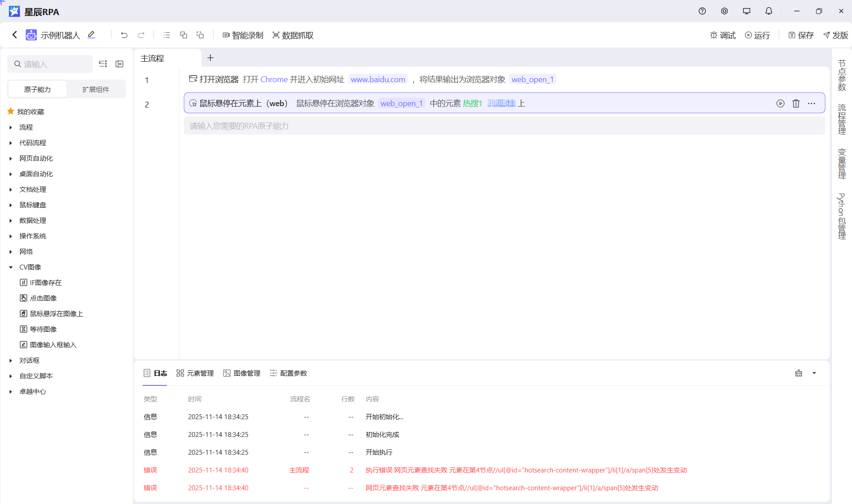Switch to 元素管理 tab
Screen dimensions: 852x504
pos(195,373)
